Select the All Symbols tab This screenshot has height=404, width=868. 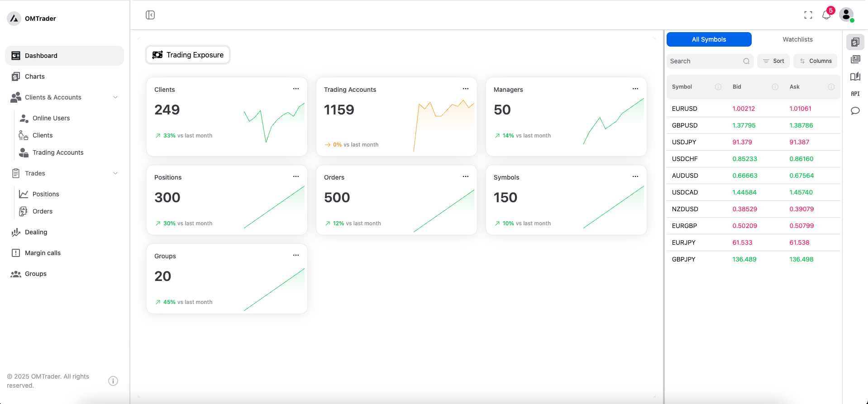pos(709,39)
